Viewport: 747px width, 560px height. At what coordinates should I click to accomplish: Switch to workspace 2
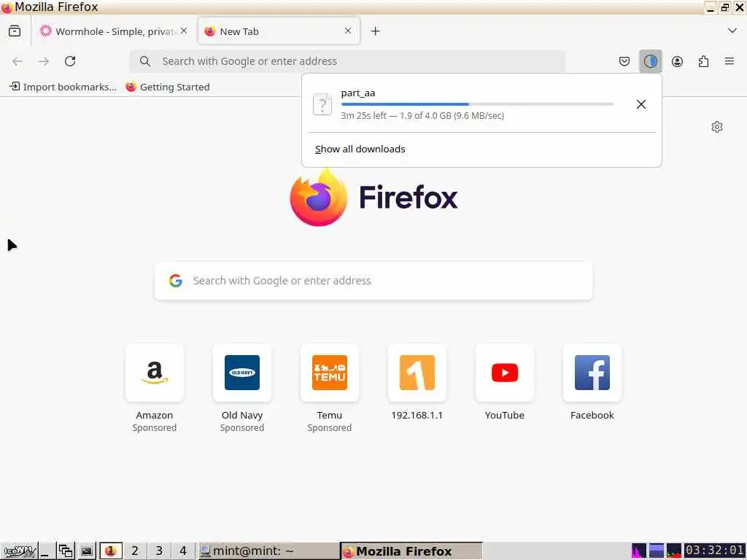coord(135,551)
